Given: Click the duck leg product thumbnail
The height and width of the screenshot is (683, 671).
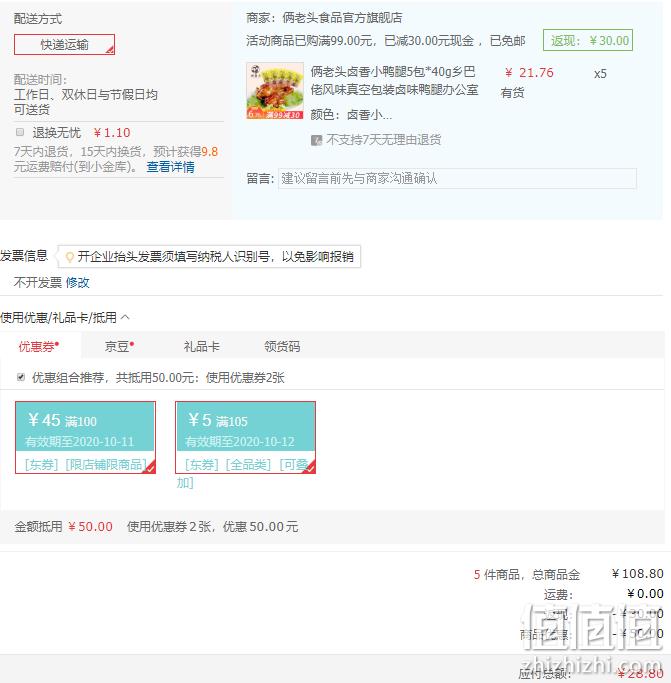Looking at the screenshot, I should click(x=275, y=91).
